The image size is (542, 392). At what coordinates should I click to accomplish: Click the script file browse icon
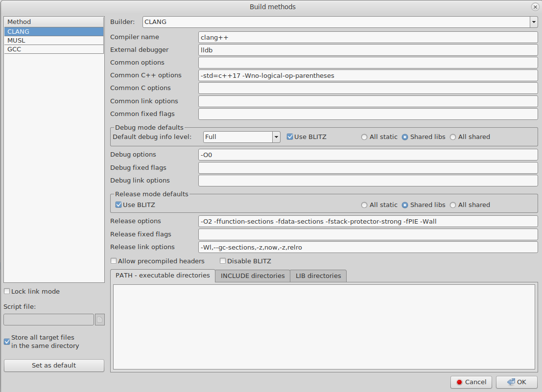click(100, 320)
